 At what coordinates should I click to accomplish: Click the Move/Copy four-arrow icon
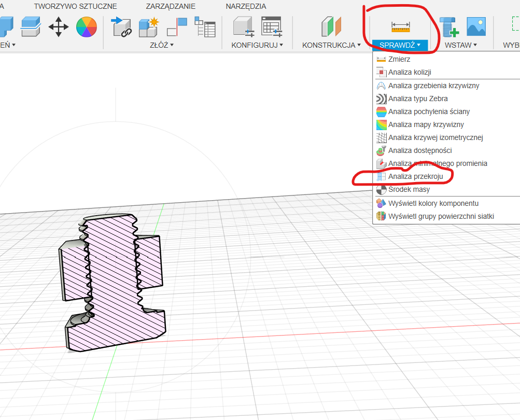click(59, 26)
